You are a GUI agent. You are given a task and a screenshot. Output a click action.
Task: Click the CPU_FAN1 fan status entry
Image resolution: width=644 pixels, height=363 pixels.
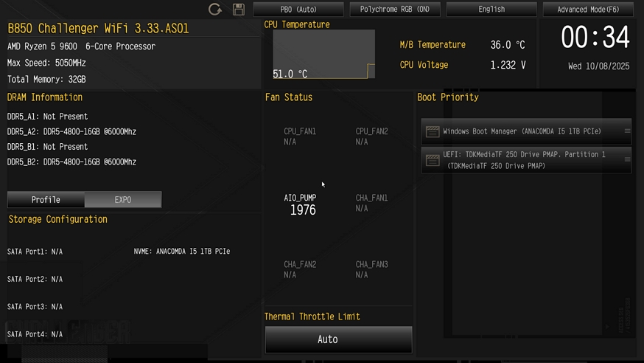pyautogui.click(x=300, y=136)
